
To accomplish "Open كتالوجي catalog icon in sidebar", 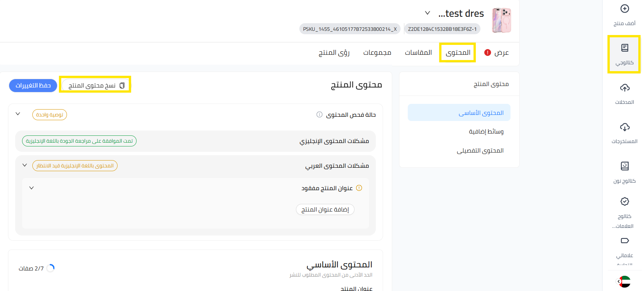I will tap(625, 48).
